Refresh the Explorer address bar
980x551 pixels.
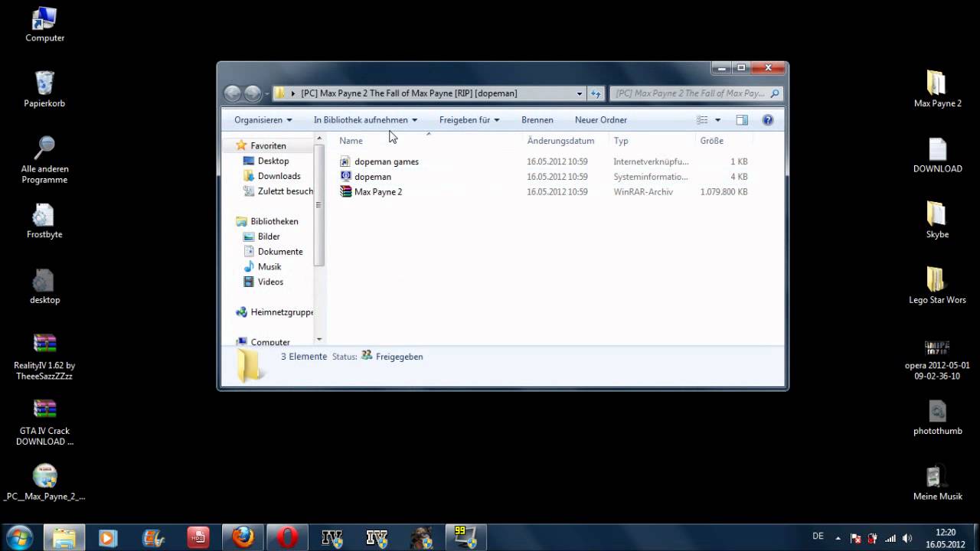pos(596,93)
